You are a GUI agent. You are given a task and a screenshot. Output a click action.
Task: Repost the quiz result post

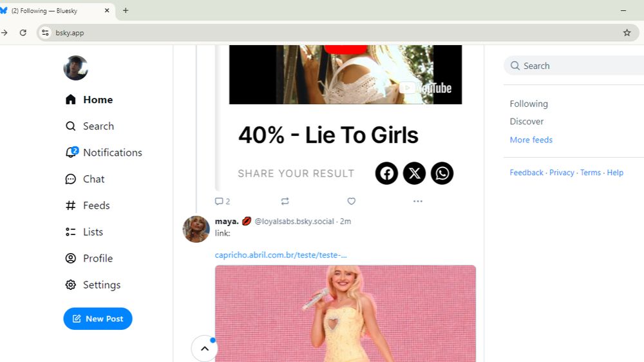point(285,202)
